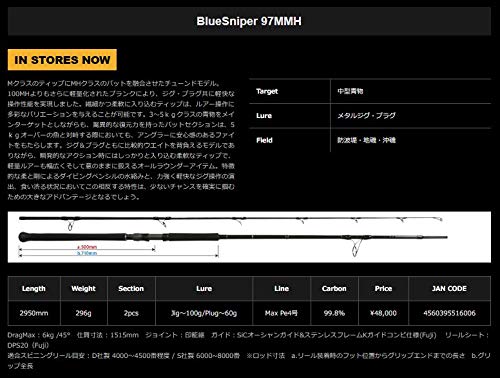This screenshot has height=378, width=500.
Task: Click the Length column header
Action: [x=34, y=289]
